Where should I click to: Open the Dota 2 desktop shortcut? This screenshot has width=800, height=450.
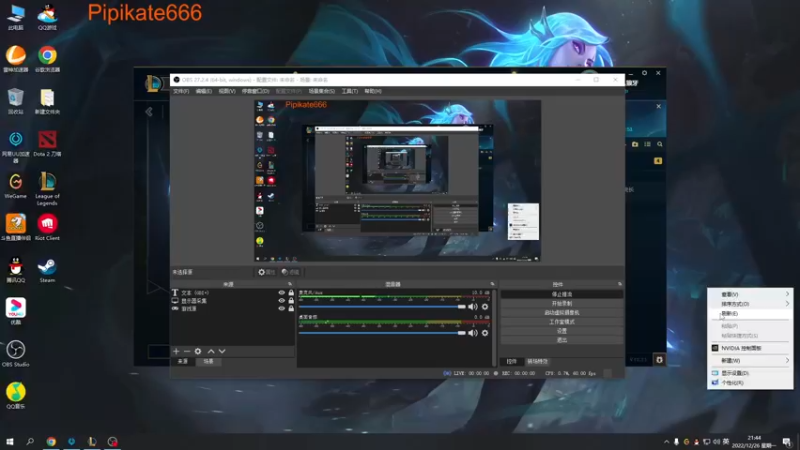pyautogui.click(x=47, y=143)
